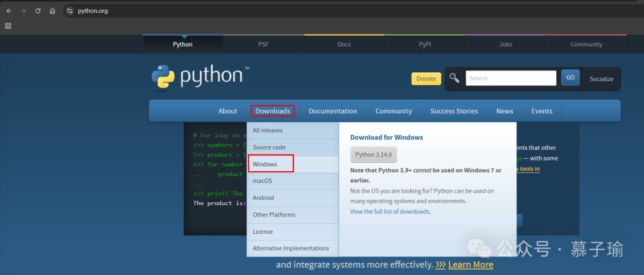
Task: Click the browser back arrow
Action: coord(8,11)
